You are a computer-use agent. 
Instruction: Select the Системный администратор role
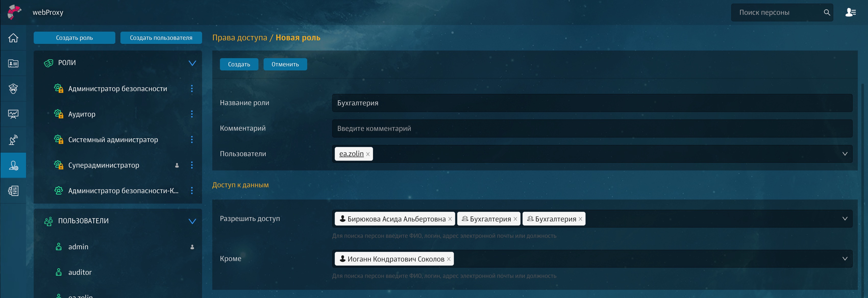[113, 140]
